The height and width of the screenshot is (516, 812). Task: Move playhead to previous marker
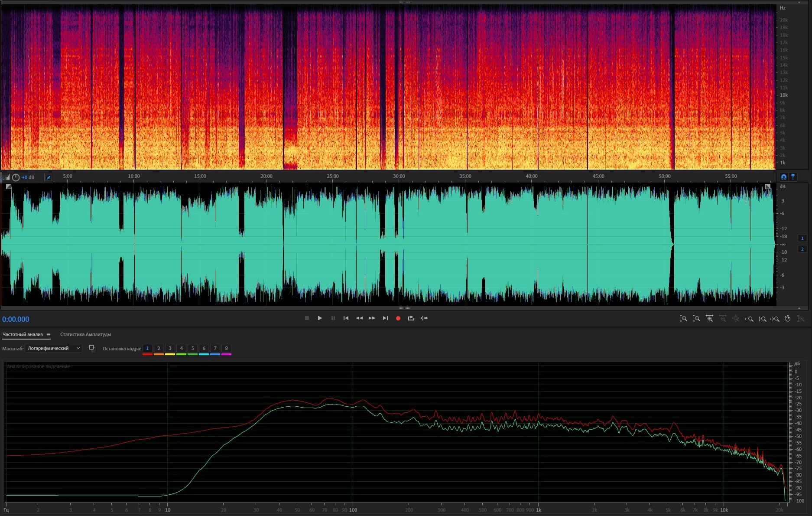[346, 318]
